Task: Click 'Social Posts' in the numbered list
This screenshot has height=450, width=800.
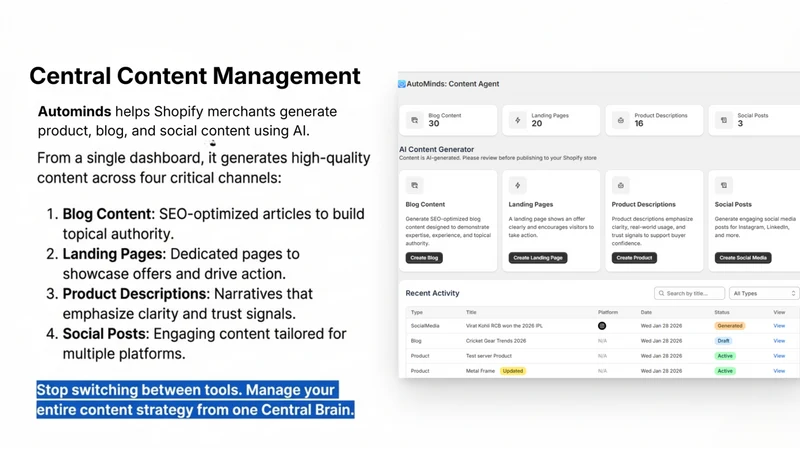Action: [104, 334]
